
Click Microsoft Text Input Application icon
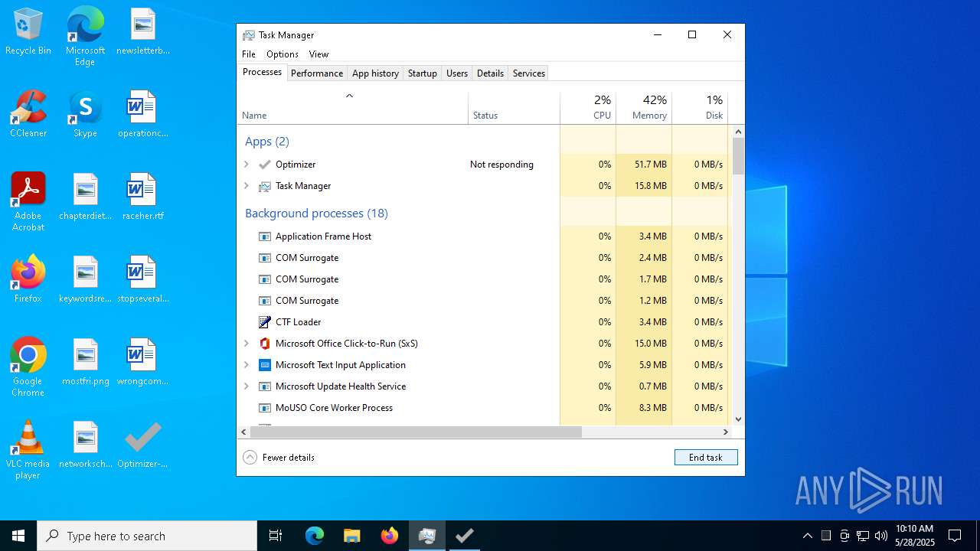coord(265,365)
